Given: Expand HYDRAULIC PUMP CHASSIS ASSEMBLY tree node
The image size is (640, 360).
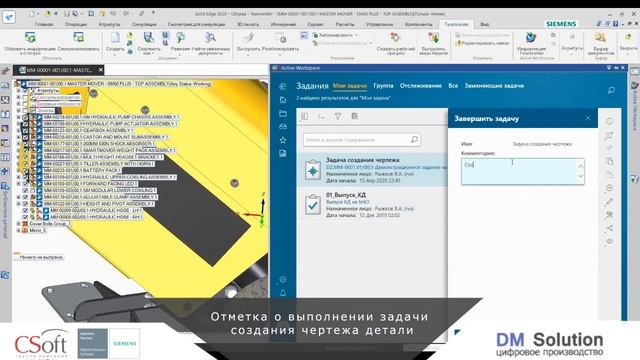Looking at the screenshot, I should pos(18,117).
